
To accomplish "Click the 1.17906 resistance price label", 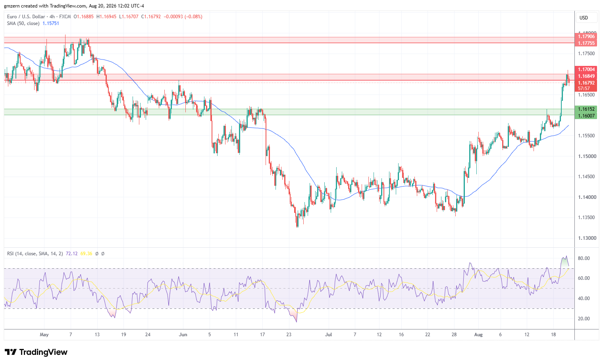I will [x=586, y=37].
